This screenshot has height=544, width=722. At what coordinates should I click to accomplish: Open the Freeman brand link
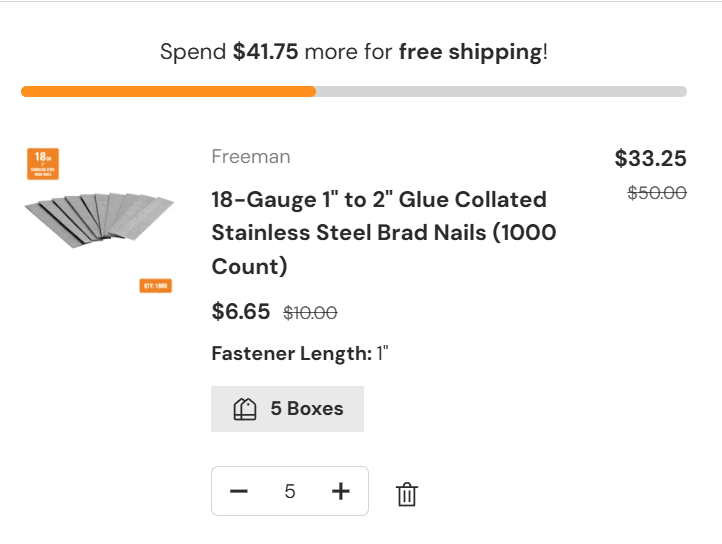pos(251,157)
